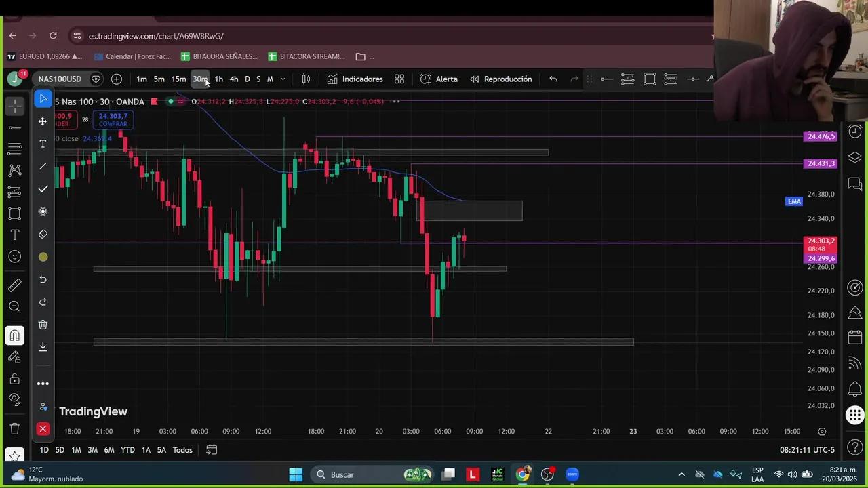Toggle lock all drawings
The image size is (868, 488).
[14, 379]
